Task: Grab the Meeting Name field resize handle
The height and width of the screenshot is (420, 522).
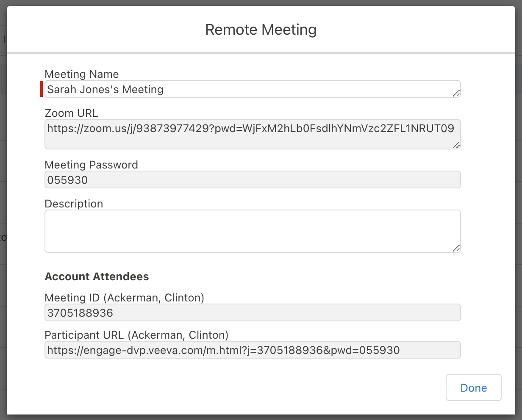Action: 456,93
